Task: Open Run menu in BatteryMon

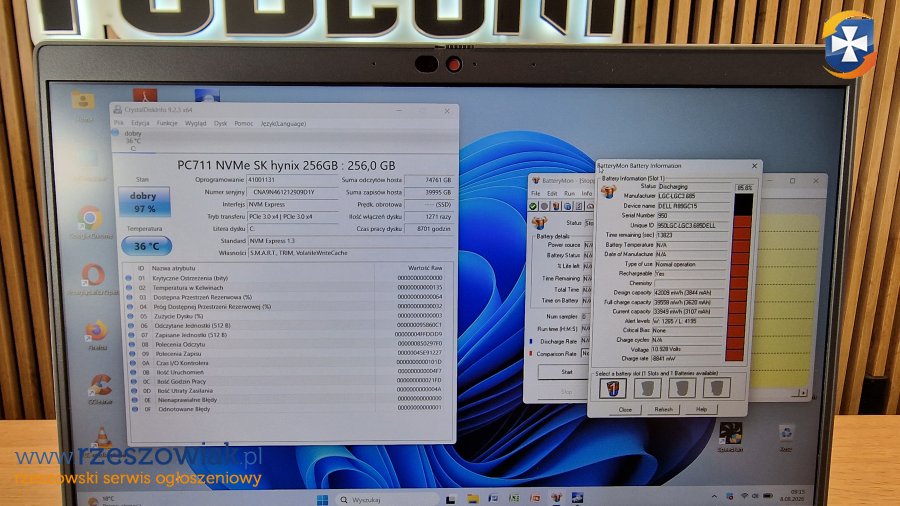Action: pyautogui.click(x=569, y=194)
